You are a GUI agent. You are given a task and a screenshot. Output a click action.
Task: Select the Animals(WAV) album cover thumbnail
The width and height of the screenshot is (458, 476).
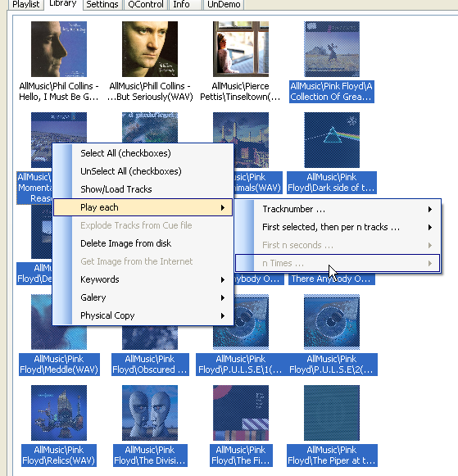(x=241, y=140)
